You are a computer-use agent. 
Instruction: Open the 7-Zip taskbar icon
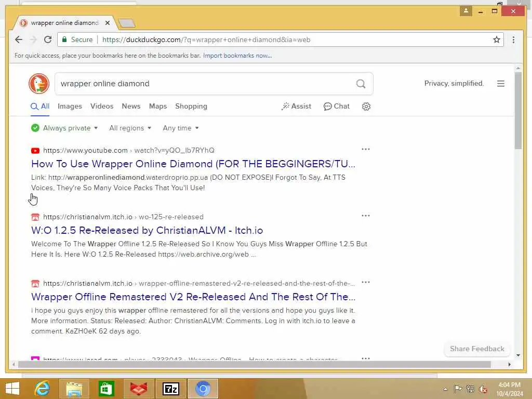tap(170, 389)
